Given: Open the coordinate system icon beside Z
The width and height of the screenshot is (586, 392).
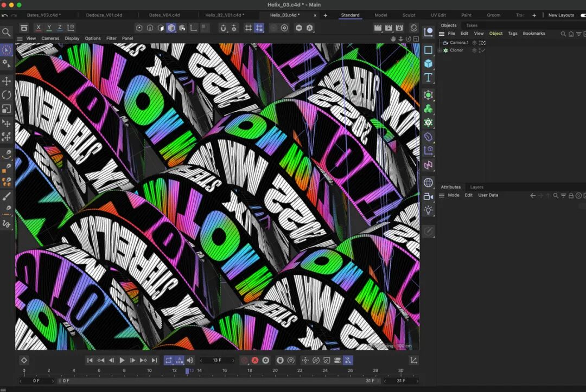Looking at the screenshot, I should [71, 28].
